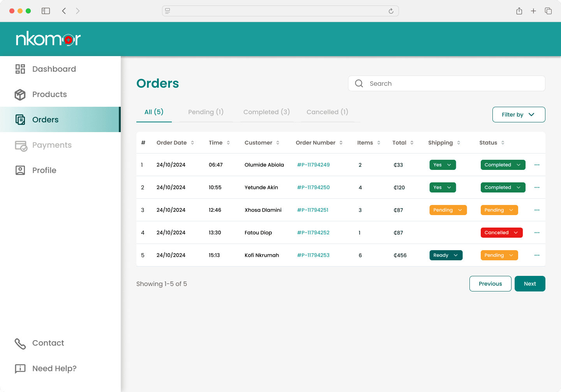Open Pending status dropdown for Kofi Nkrumah

pos(499,255)
